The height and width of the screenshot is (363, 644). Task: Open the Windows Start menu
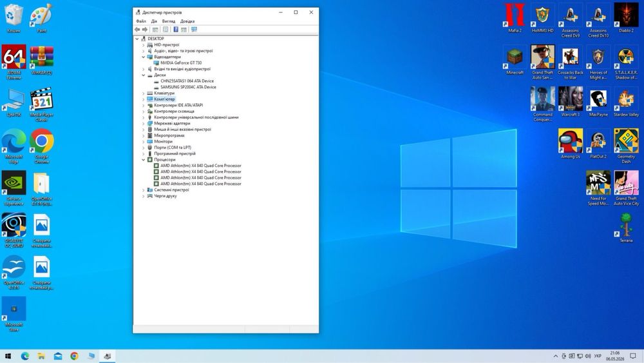coord(8,356)
